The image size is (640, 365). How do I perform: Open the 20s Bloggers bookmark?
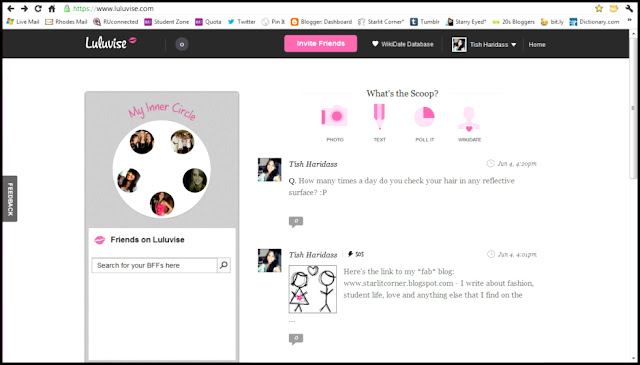(513, 22)
